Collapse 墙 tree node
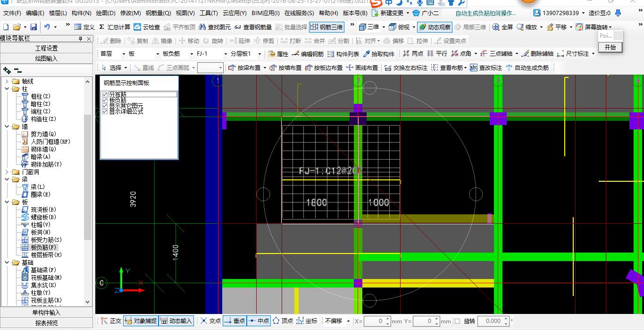 pos(7,127)
